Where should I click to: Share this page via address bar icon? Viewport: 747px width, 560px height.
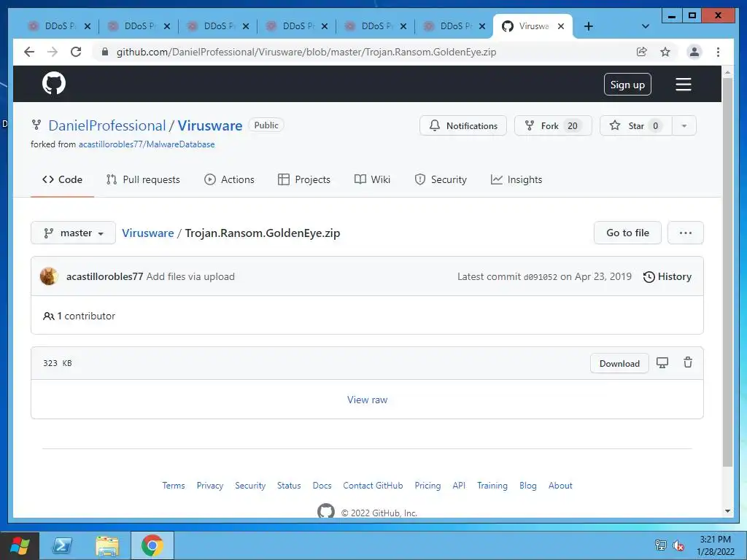click(642, 52)
